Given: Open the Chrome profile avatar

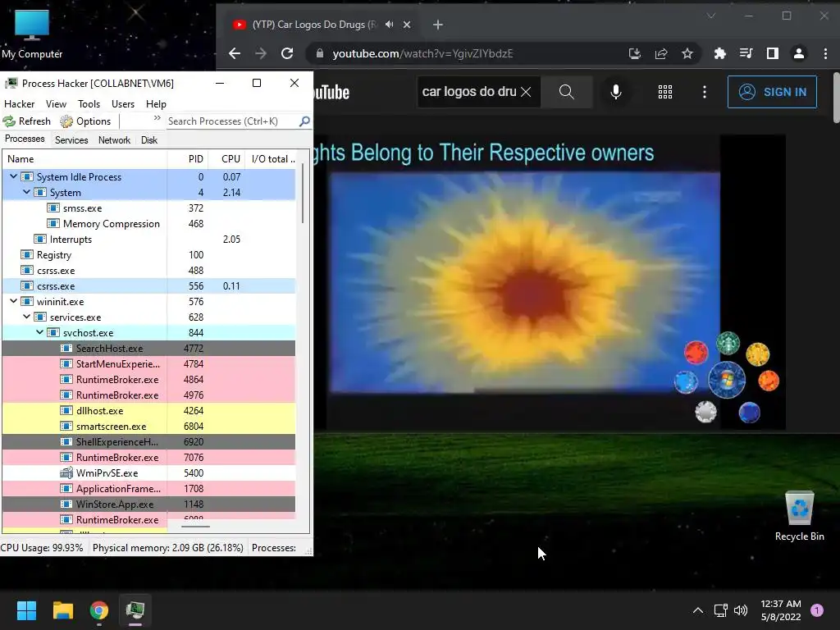Looking at the screenshot, I should pos(799,53).
